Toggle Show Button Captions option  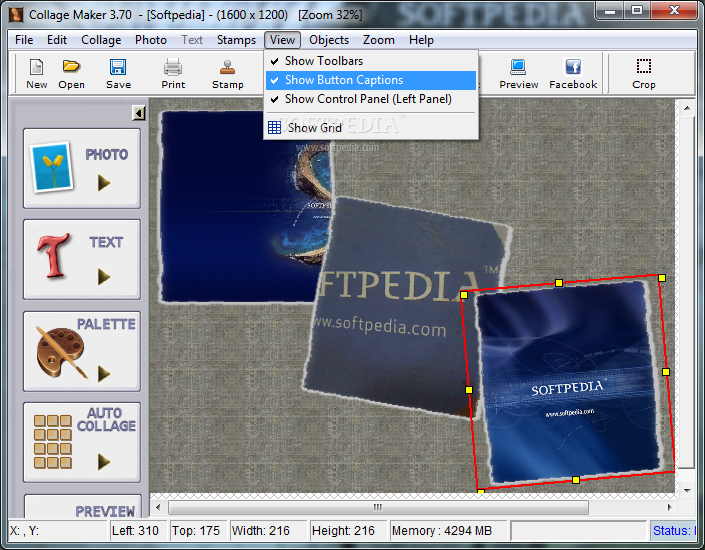371,80
